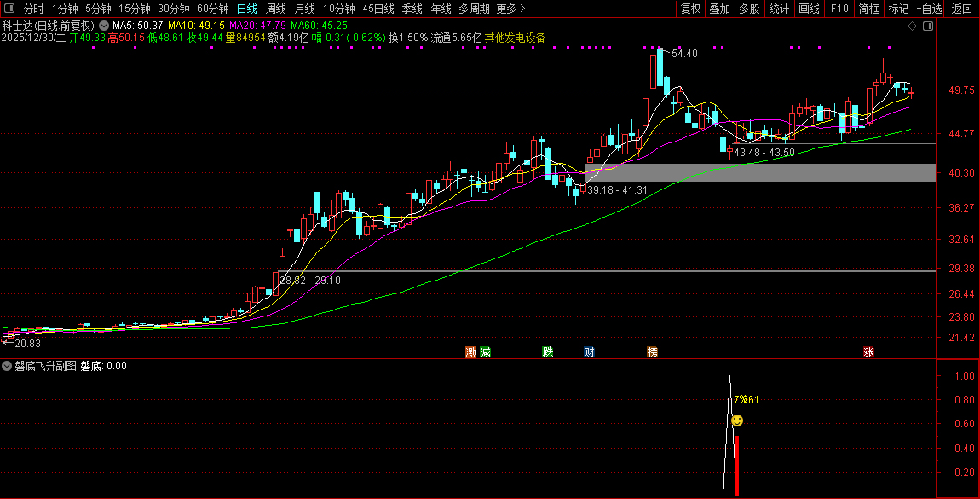Click the 返回 back button

click(x=961, y=9)
